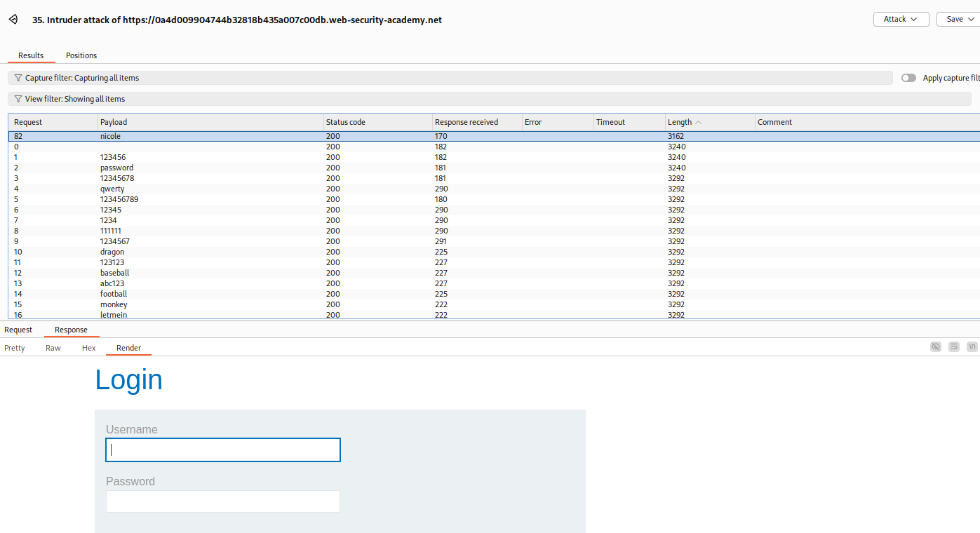
Task: Enable the Apply capture filter toggle
Action: point(908,78)
